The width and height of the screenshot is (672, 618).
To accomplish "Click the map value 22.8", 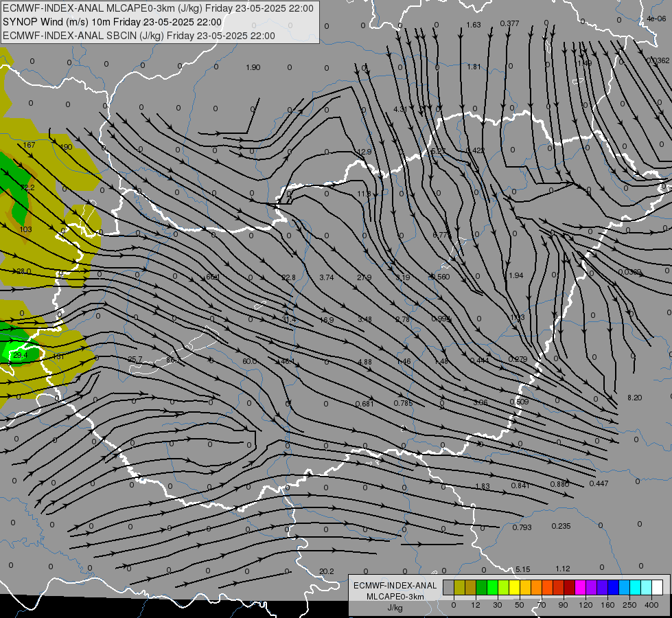I will pos(288,277).
